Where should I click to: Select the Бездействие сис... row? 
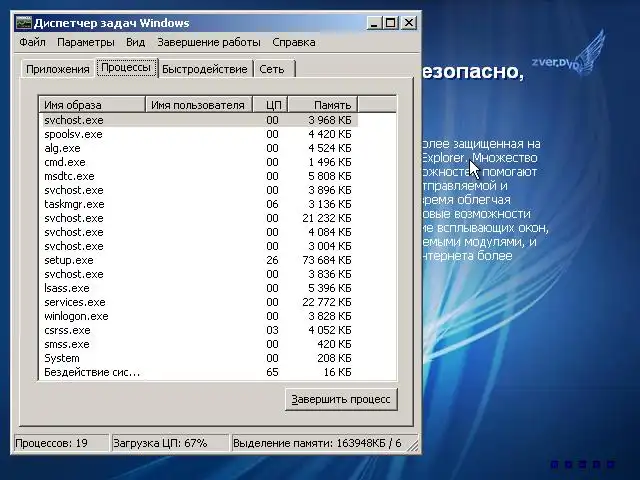click(200, 372)
